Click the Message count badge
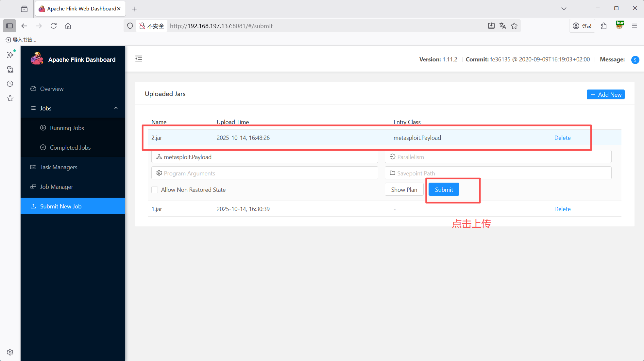The height and width of the screenshot is (361, 644). coord(635,60)
